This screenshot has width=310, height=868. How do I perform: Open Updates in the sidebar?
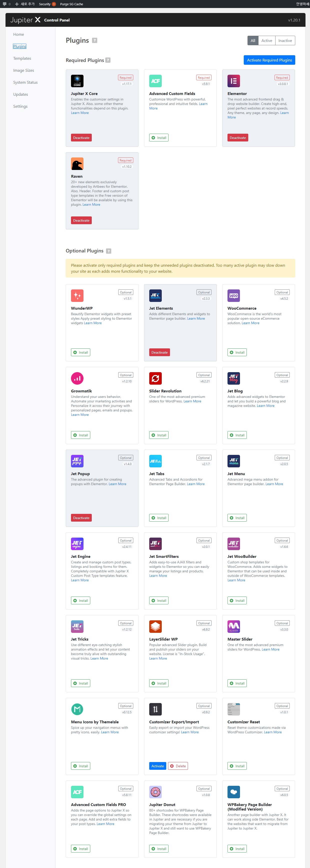point(20,94)
